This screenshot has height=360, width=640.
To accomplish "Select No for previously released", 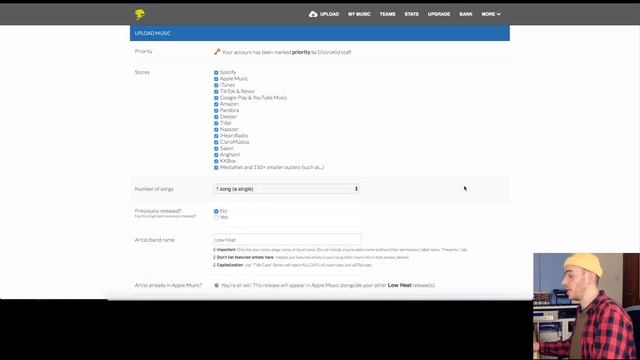I will [x=216, y=211].
